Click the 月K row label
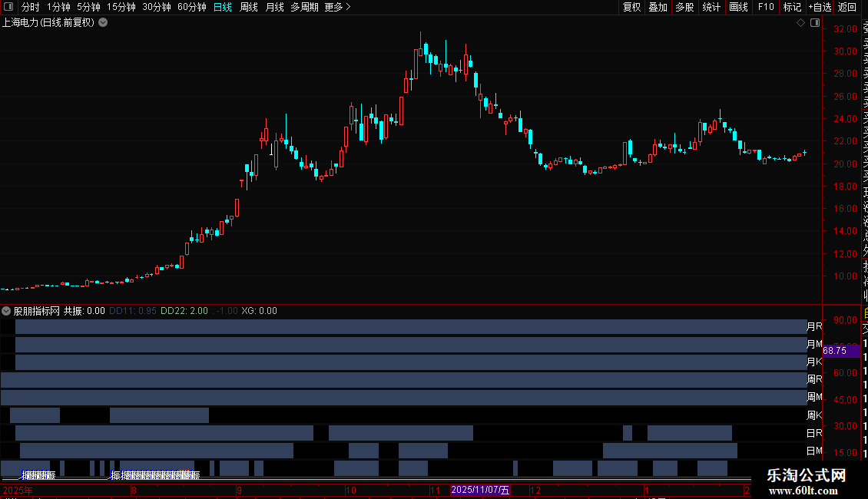 click(814, 362)
